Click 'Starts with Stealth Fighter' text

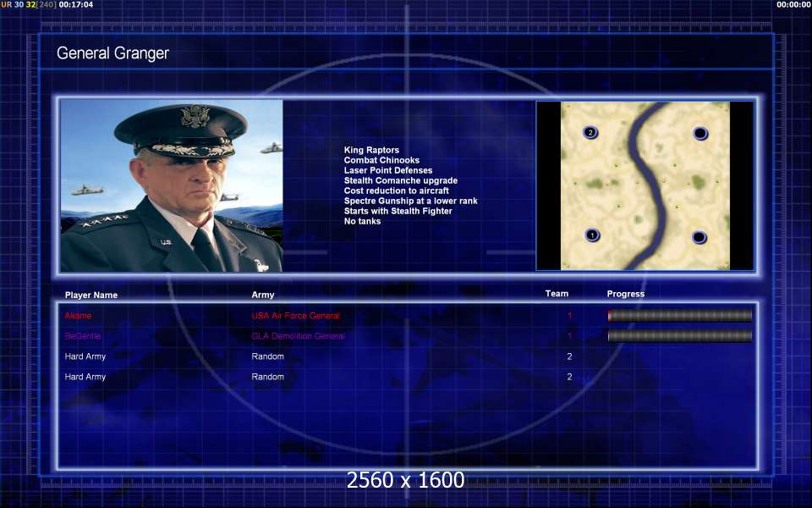398,211
